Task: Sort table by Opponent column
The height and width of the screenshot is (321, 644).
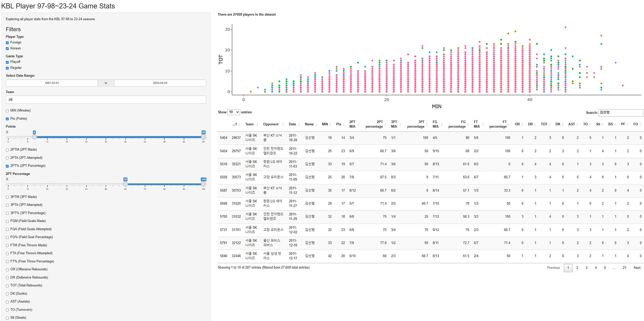Action: pos(271,124)
